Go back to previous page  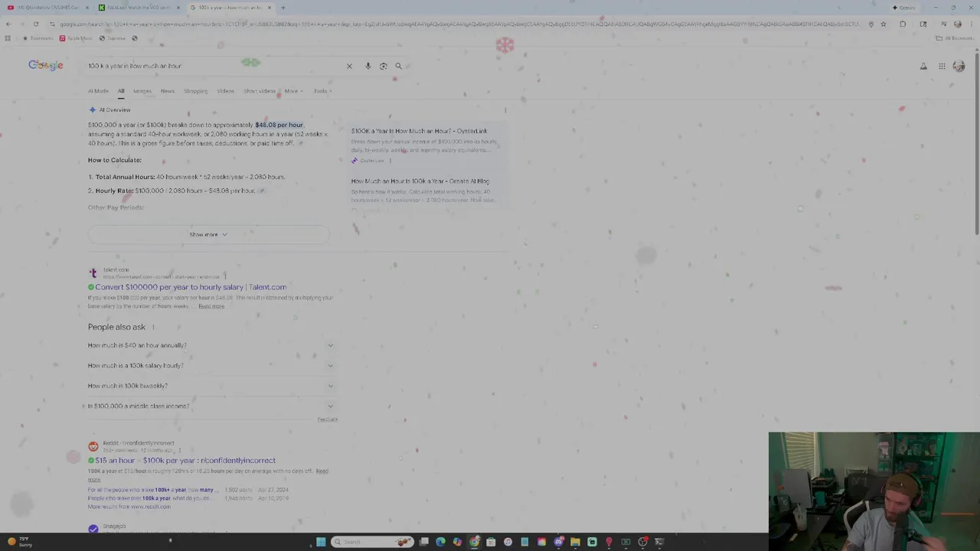[x=8, y=24]
